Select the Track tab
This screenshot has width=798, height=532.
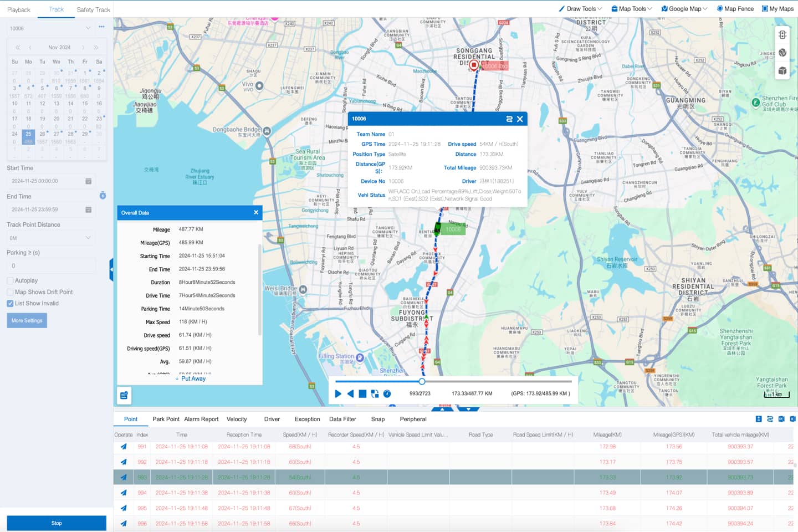57,9
